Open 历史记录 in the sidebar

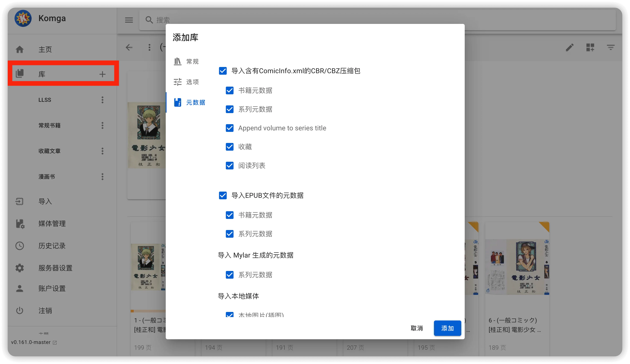pos(52,246)
